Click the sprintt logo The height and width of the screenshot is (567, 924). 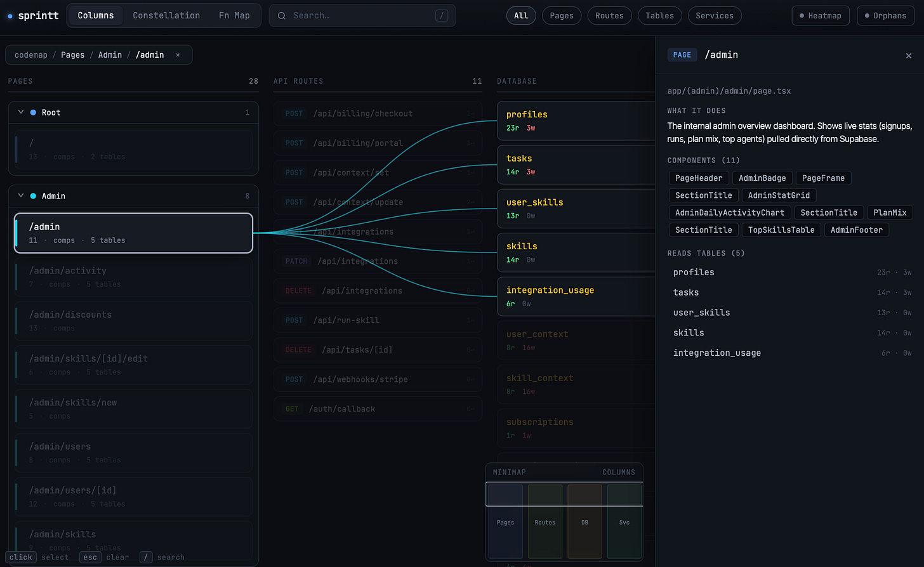point(33,16)
